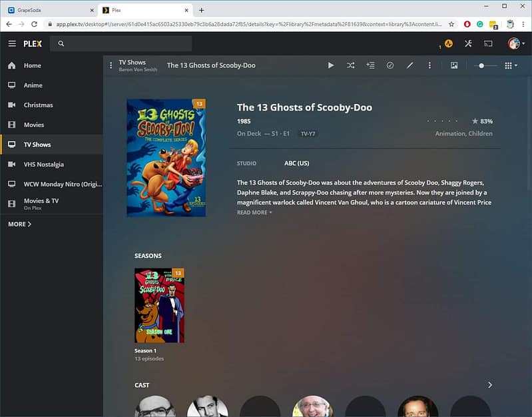Close the Plex browser tab
The width and height of the screenshot is (532, 417).
click(x=186, y=10)
